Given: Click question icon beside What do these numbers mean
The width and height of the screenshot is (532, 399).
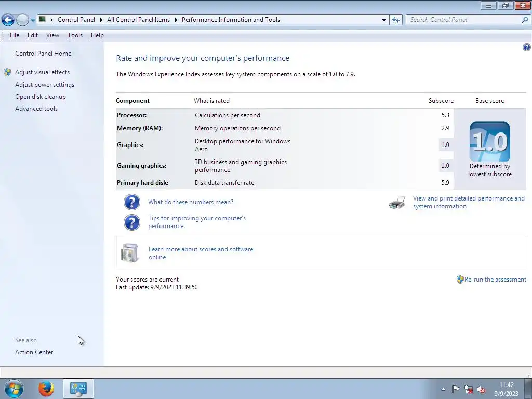Looking at the screenshot, I should coord(132,202).
